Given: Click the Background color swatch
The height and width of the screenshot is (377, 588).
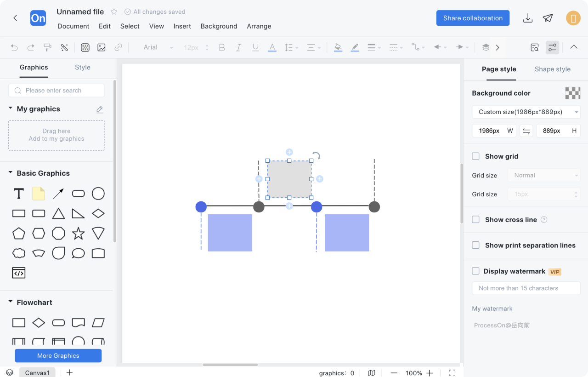Looking at the screenshot, I should pos(572,93).
